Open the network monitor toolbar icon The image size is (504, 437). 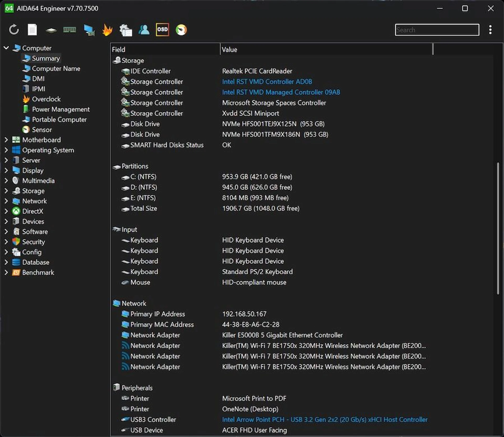(x=89, y=30)
